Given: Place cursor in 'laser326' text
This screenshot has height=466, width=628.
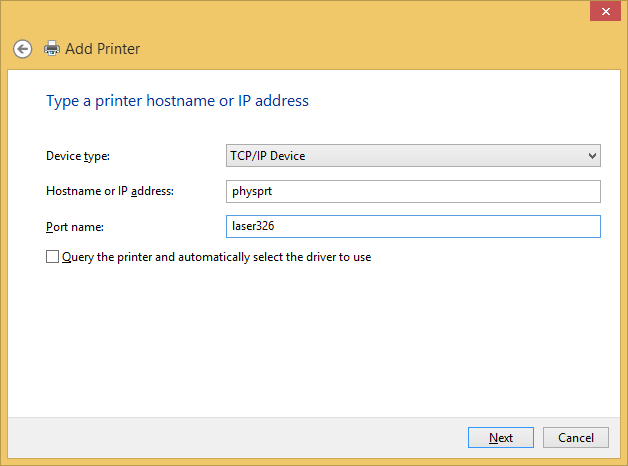Looking at the screenshot, I should pyautogui.click(x=253, y=227).
